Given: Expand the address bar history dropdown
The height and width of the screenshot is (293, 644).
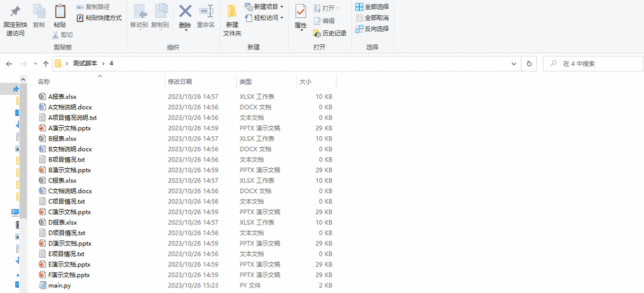Looking at the screenshot, I should (514, 64).
